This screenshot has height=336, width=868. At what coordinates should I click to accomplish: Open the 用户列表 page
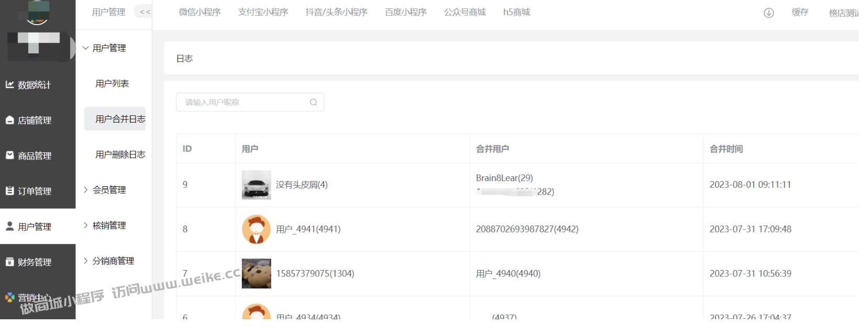[112, 84]
